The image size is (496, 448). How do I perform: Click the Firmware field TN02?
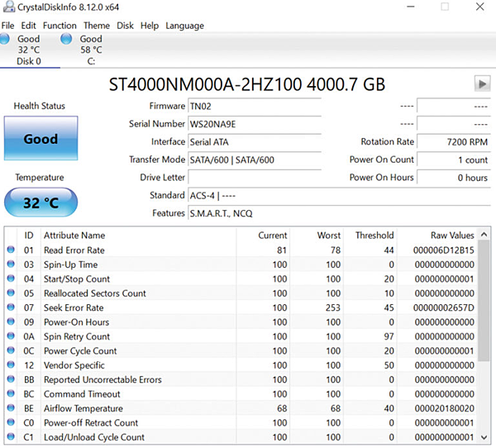tap(255, 107)
